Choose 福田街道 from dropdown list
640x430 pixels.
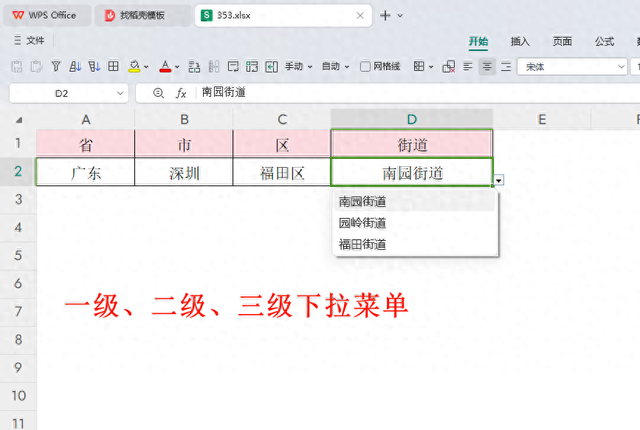[415, 245]
